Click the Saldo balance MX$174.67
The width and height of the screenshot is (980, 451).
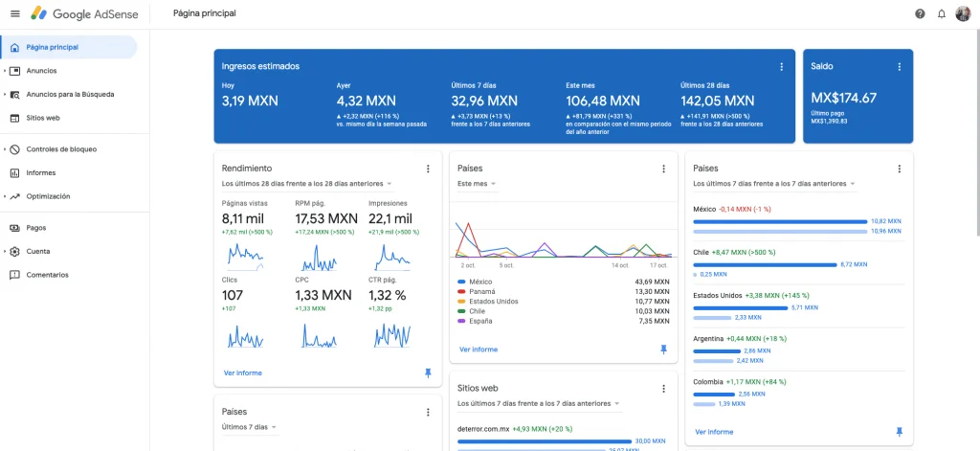(x=844, y=99)
